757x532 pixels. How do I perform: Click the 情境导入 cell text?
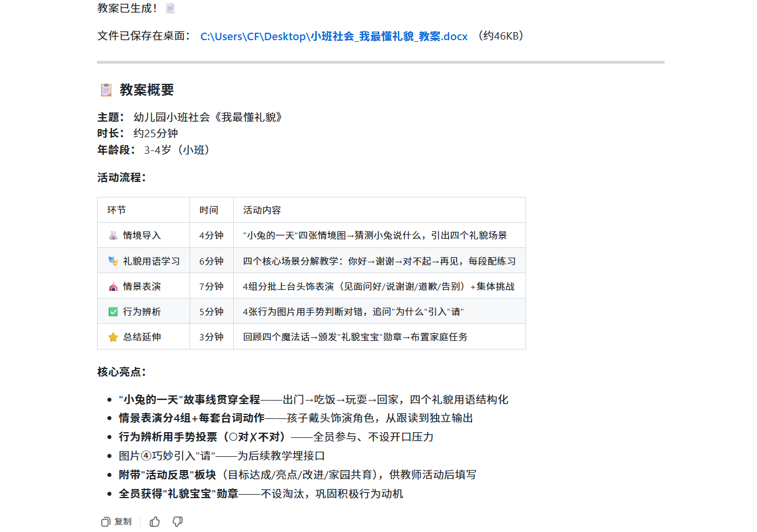142,235
